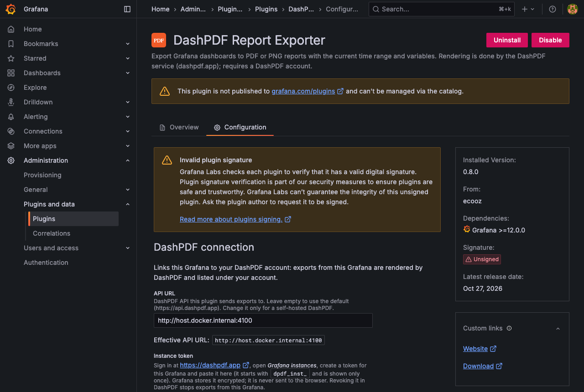Open Provisioning in the sidebar
The height and width of the screenshot is (392, 584).
point(42,175)
